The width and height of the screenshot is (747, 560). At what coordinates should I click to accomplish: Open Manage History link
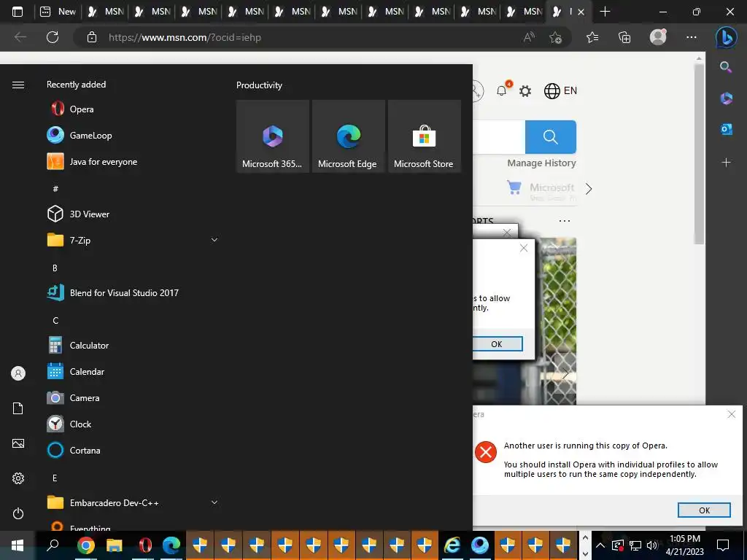pyautogui.click(x=541, y=163)
